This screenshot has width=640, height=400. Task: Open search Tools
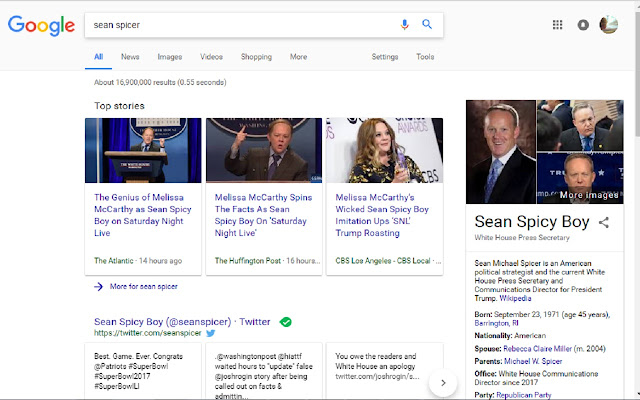[425, 57]
